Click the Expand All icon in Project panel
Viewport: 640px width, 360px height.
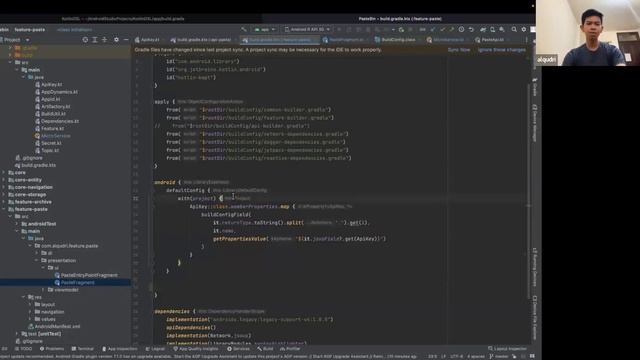95,40
